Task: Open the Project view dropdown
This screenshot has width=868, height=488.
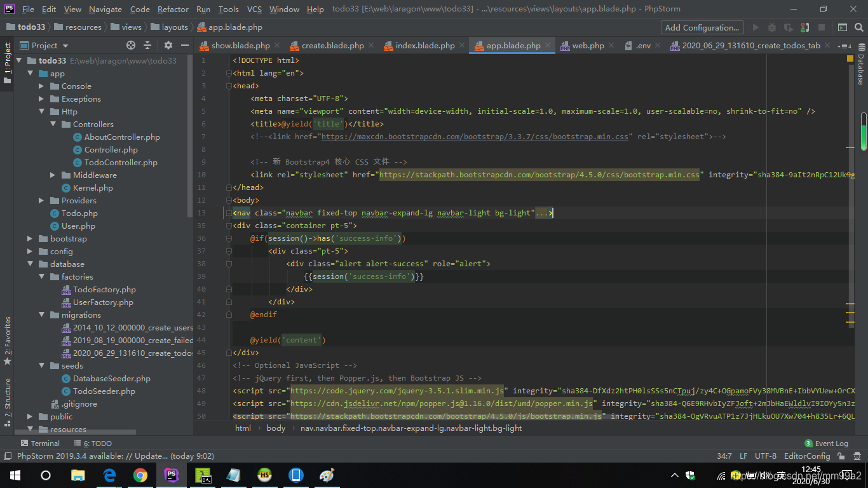Action: pos(44,45)
